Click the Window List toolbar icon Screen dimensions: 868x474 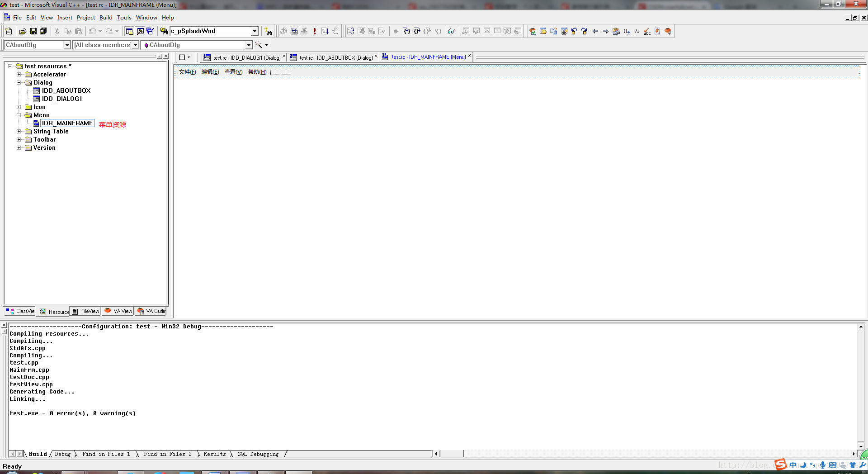(x=150, y=31)
